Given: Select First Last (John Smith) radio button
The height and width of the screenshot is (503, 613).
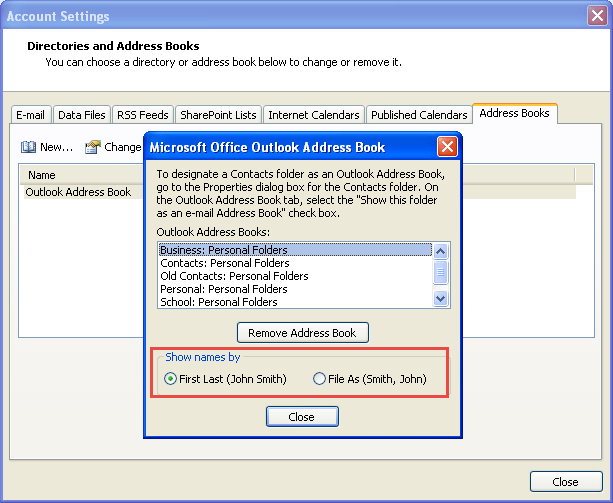Looking at the screenshot, I should tap(170, 379).
